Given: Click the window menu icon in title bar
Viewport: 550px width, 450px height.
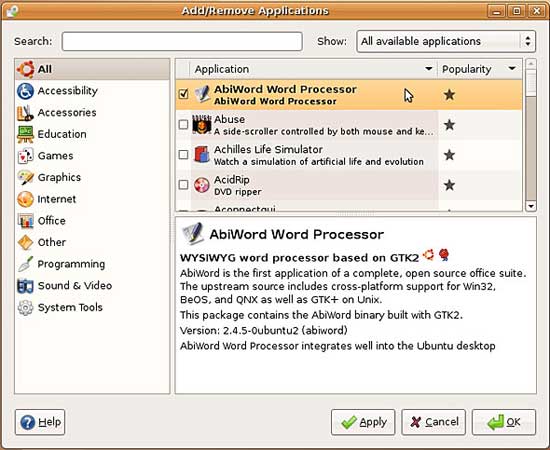Looking at the screenshot, I should (x=12, y=11).
